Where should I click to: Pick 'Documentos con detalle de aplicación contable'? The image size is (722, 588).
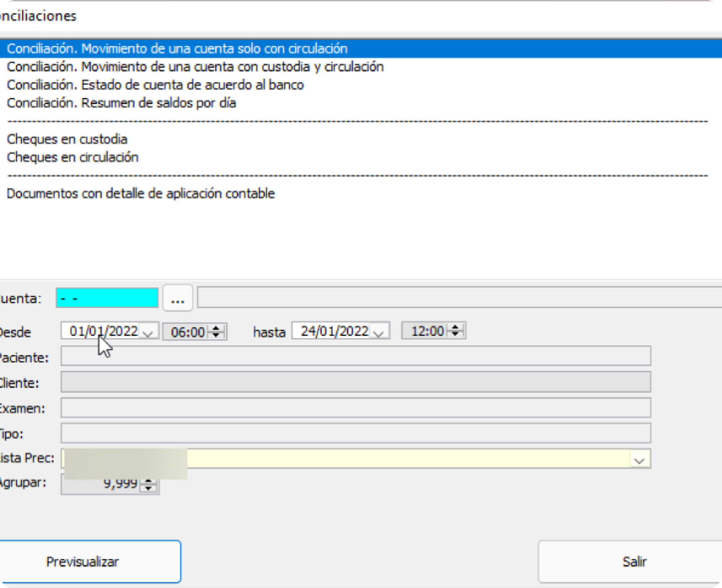coord(141,193)
